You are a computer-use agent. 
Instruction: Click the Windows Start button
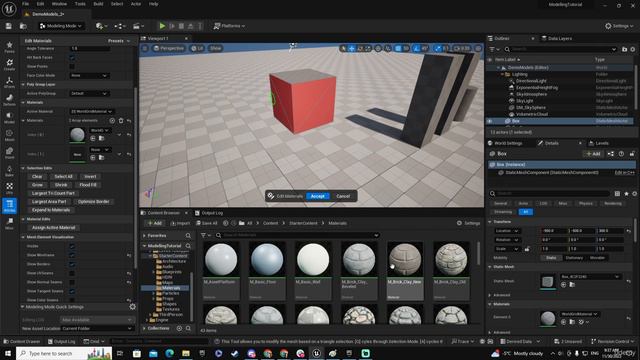[x=7, y=353]
